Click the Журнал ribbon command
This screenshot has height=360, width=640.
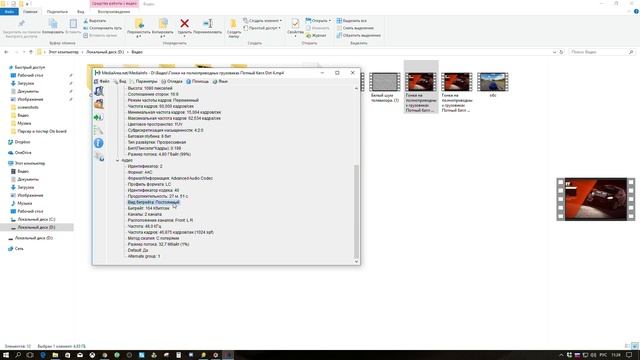click(316, 36)
